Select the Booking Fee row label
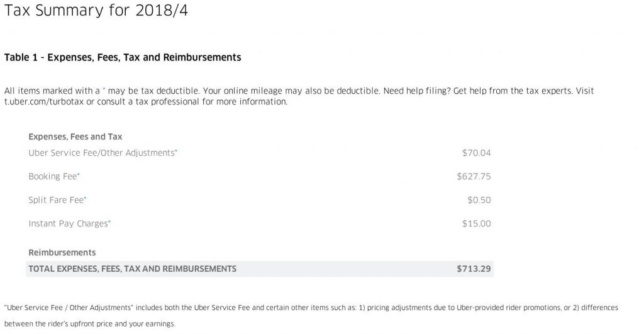Screen dimensions: 644x334 tap(53, 177)
